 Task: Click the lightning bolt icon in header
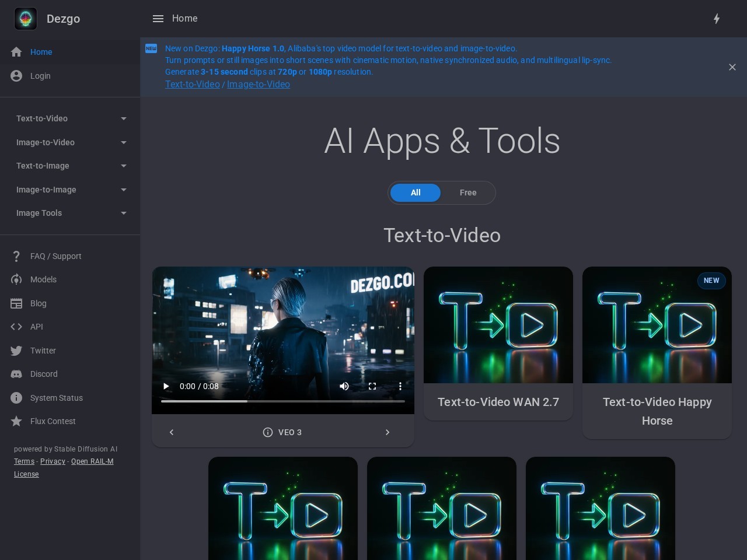click(717, 19)
